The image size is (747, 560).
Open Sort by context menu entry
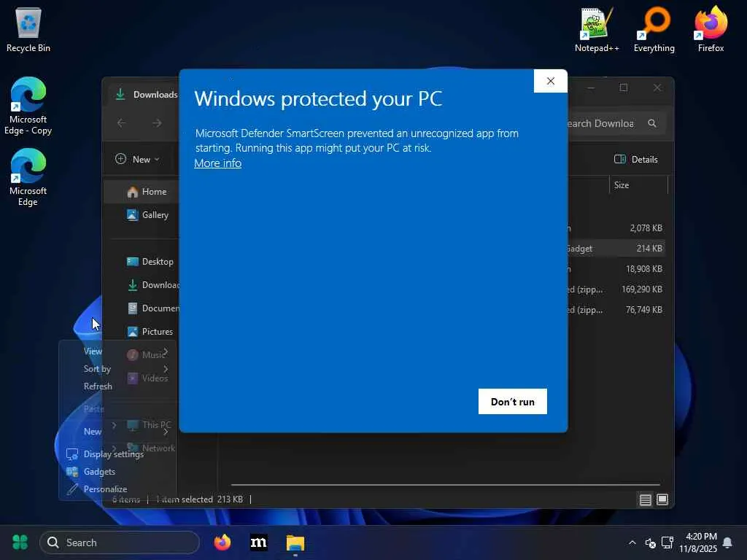point(117,368)
